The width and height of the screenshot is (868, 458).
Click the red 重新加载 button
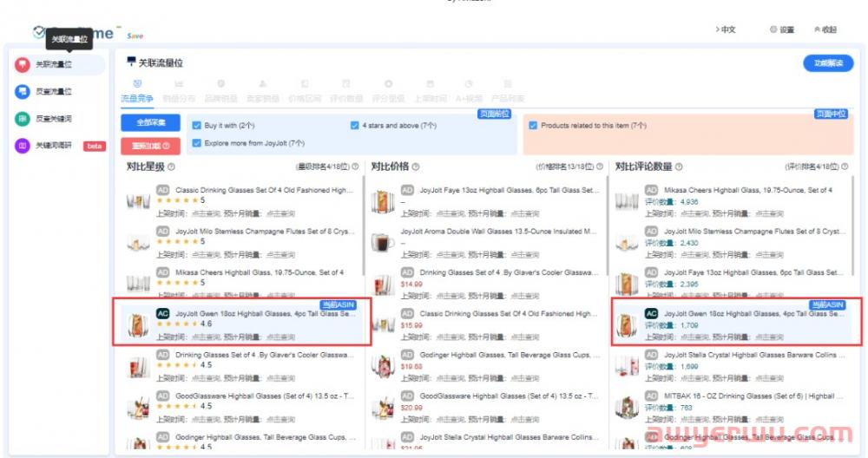coord(150,146)
